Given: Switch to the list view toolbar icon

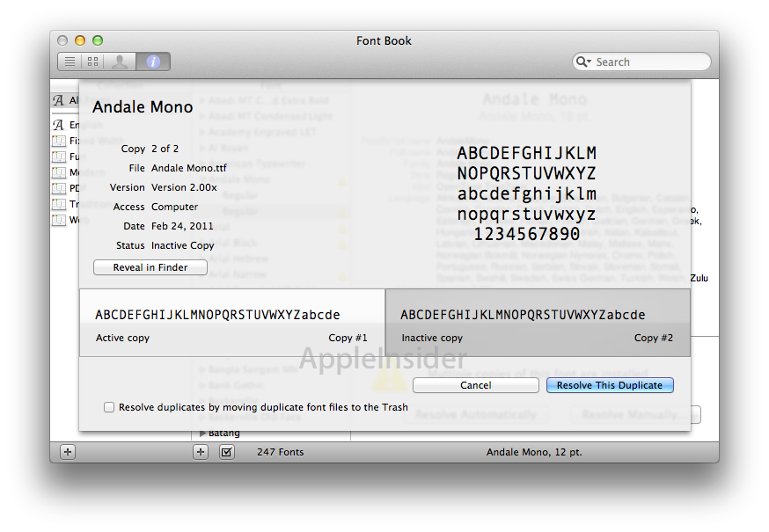Looking at the screenshot, I should (x=70, y=62).
